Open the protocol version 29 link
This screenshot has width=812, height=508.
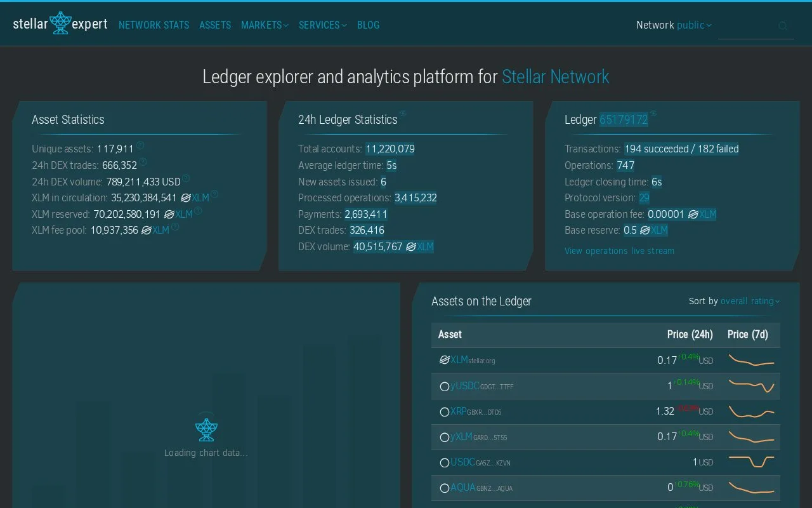(644, 197)
